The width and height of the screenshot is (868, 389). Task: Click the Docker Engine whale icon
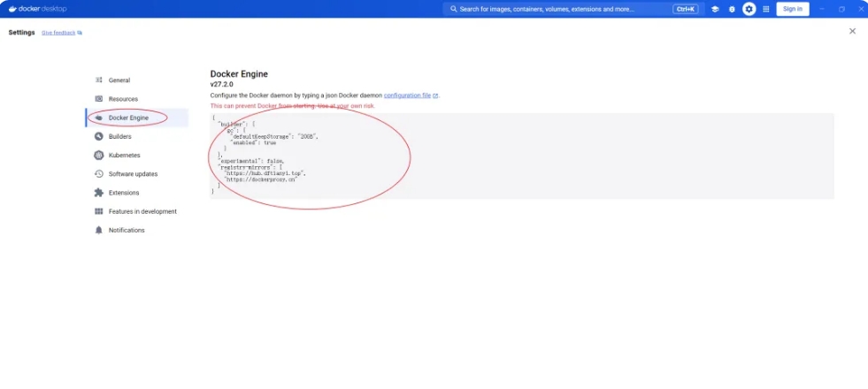[98, 118]
